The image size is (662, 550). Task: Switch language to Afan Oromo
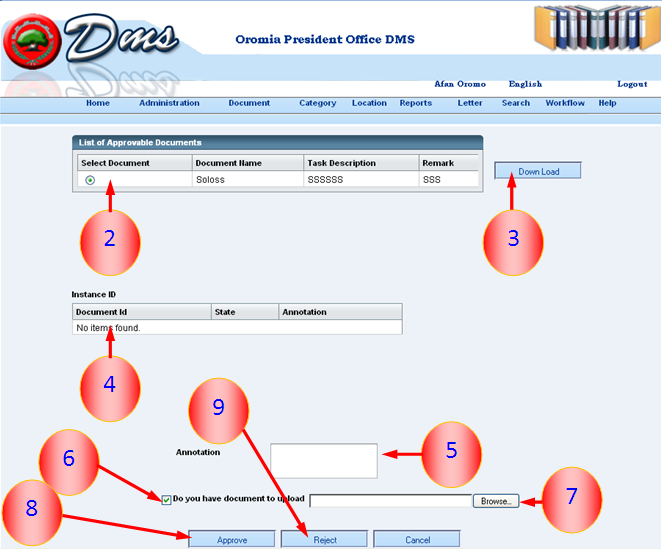pyautogui.click(x=460, y=84)
